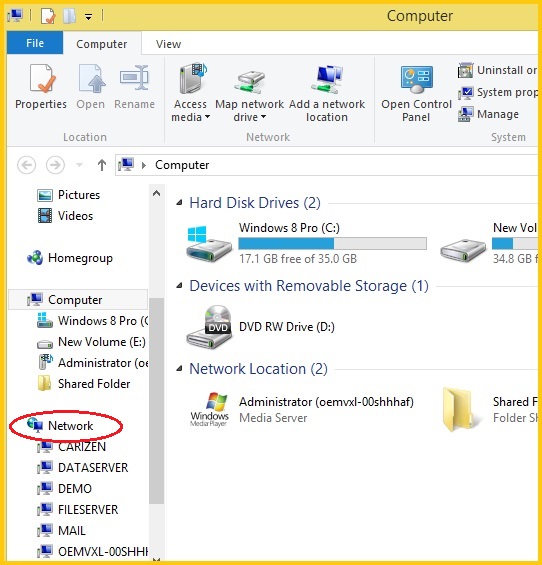
Task: Click the navigation pane scroll up arrow
Action: [x=156, y=193]
